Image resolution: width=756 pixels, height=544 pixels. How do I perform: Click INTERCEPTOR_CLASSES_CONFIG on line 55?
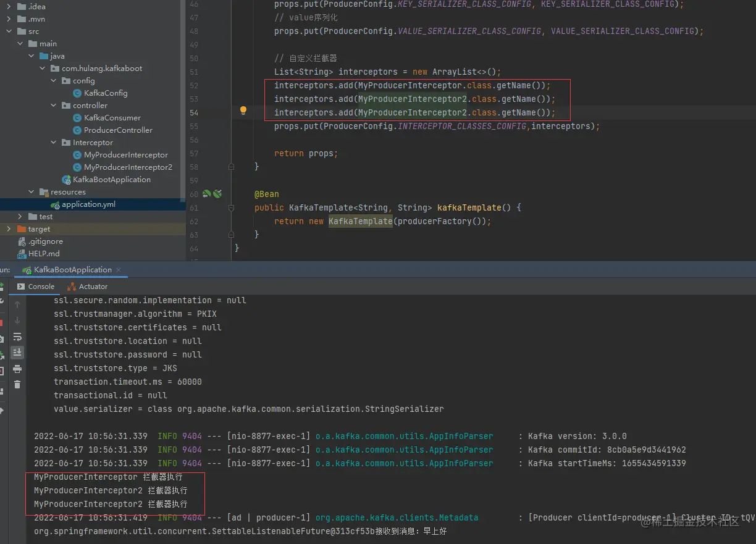coord(462,126)
